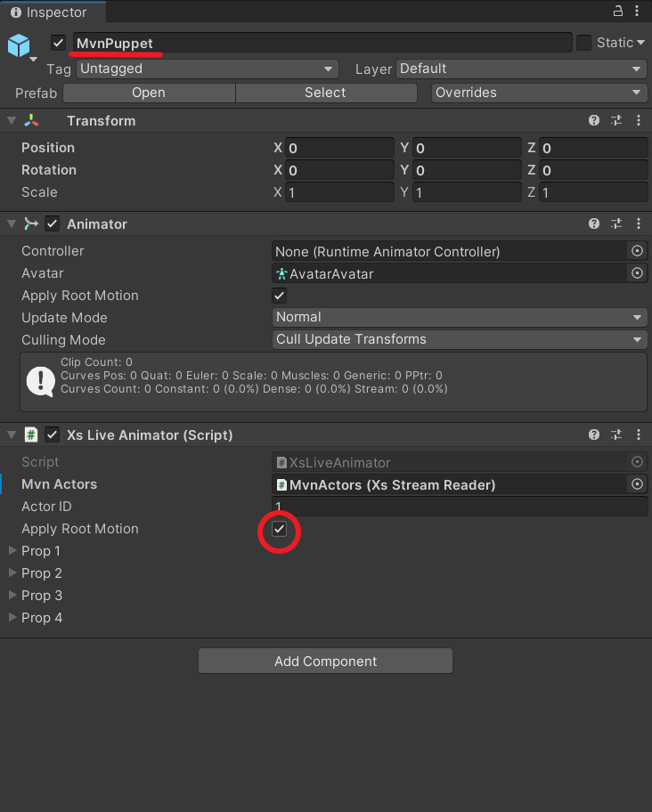The width and height of the screenshot is (652, 812).
Task: Open Animator component context menu
Action: [639, 223]
